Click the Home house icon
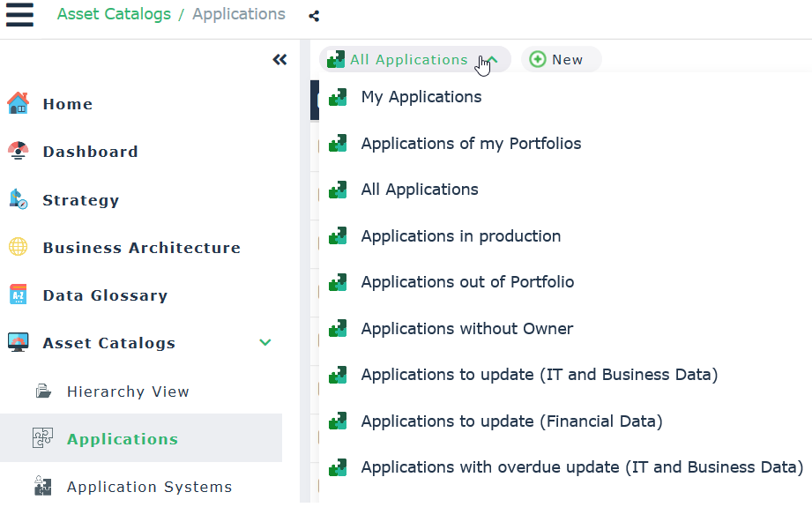Image resolution: width=812 pixels, height=522 pixels. [18, 104]
